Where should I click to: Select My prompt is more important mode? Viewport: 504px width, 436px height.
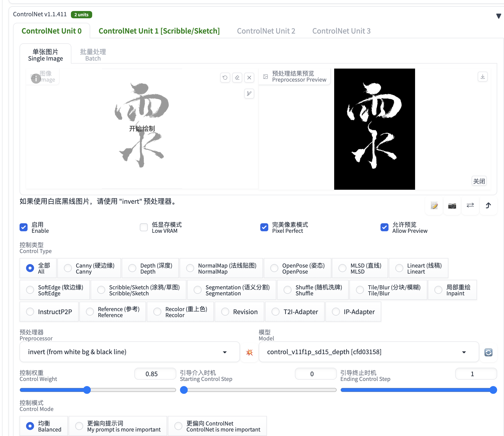(118, 426)
